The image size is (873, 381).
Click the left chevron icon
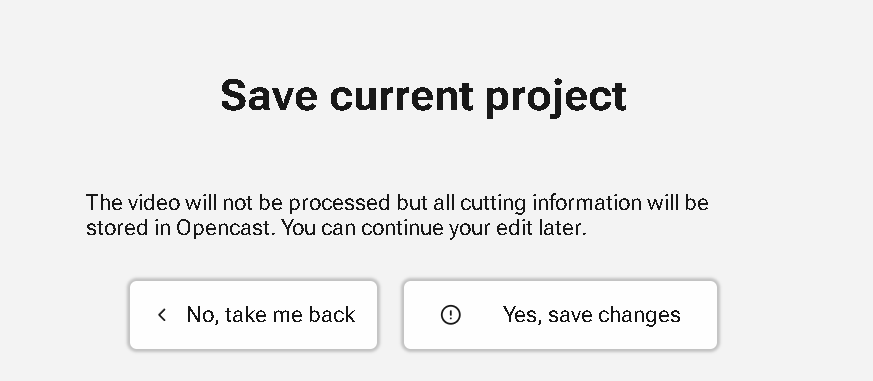[x=162, y=315]
